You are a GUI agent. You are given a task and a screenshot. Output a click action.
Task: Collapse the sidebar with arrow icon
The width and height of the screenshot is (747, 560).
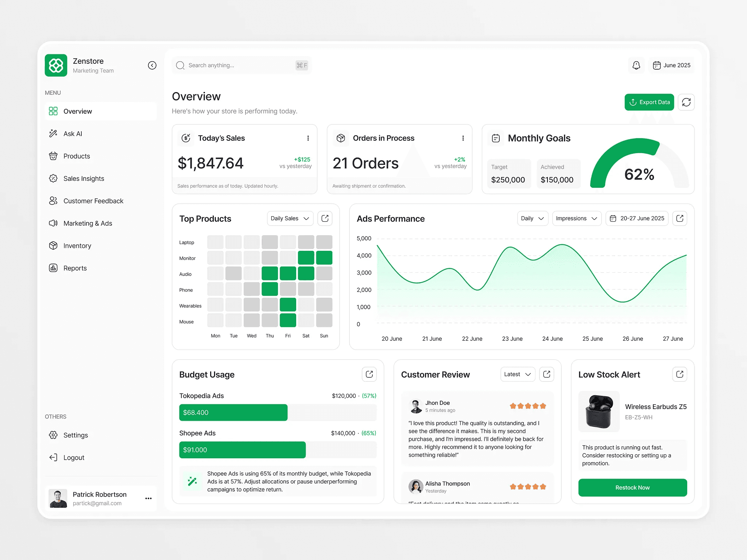[152, 65]
